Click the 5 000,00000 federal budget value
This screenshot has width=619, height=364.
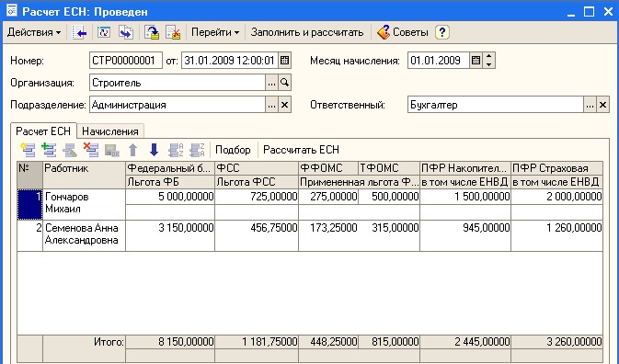(x=170, y=197)
